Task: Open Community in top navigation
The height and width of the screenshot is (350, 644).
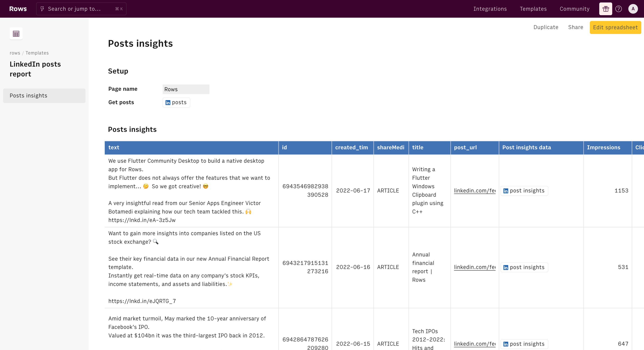Action: click(x=574, y=9)
